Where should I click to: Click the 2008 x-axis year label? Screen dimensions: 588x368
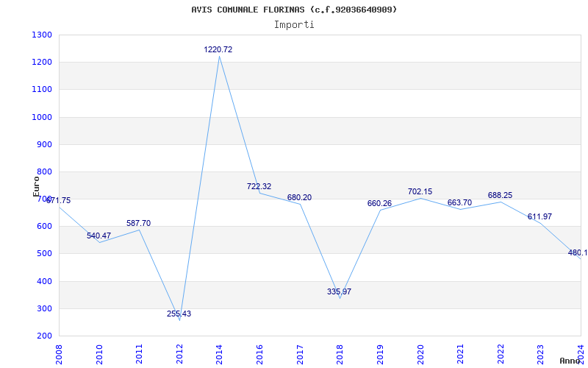click(59, 354)
